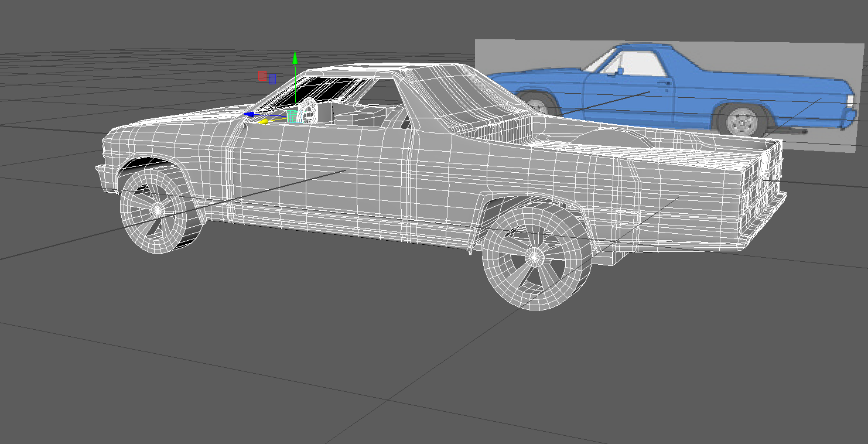Viewport: 868px width, 444px height.
Task: Grab the yellow highlighted gizmo arrow cone
Action: pyautogui.click(x=265, y=121)
